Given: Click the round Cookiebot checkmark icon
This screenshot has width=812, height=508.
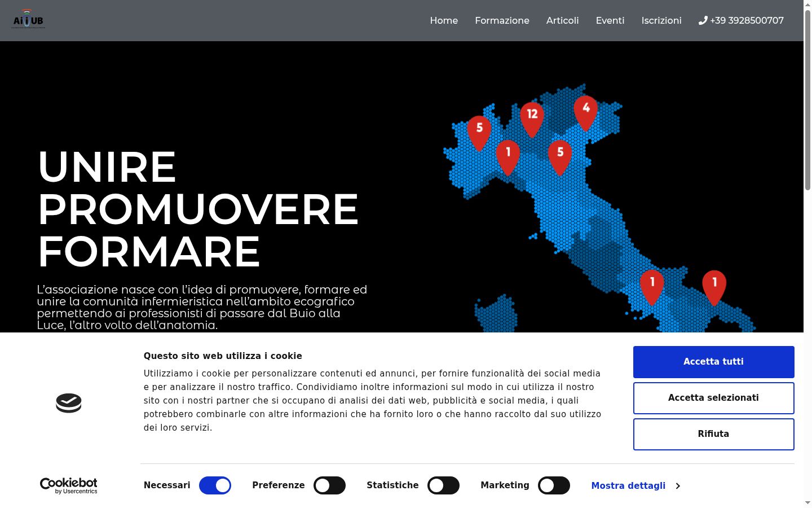Looking at the screenshot, I should point(69,403).
